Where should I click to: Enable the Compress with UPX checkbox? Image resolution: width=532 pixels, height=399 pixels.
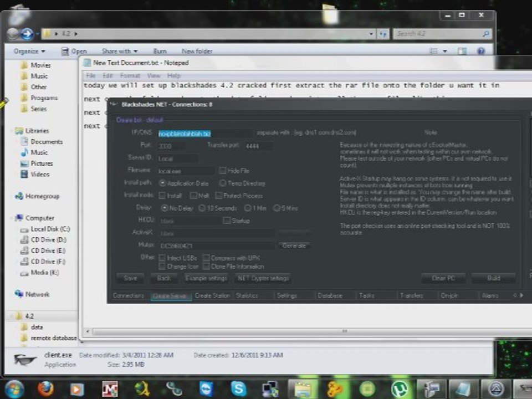(206, 258)
